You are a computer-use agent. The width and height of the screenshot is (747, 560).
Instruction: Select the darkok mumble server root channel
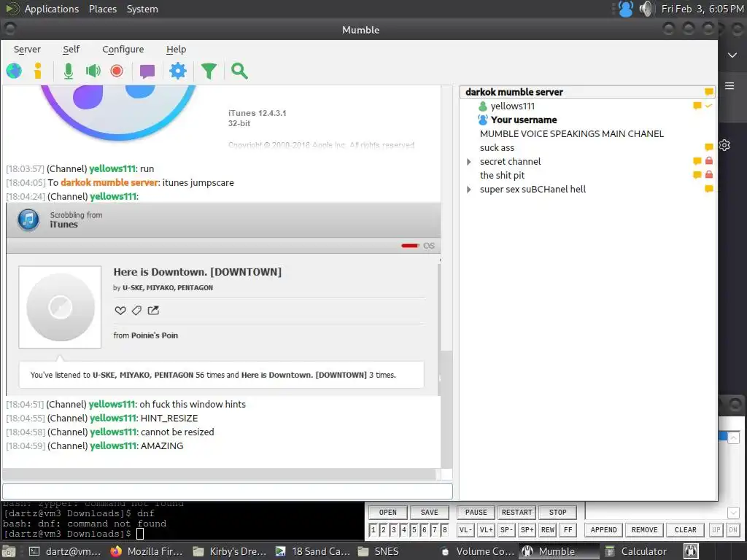tap(514, 92)
